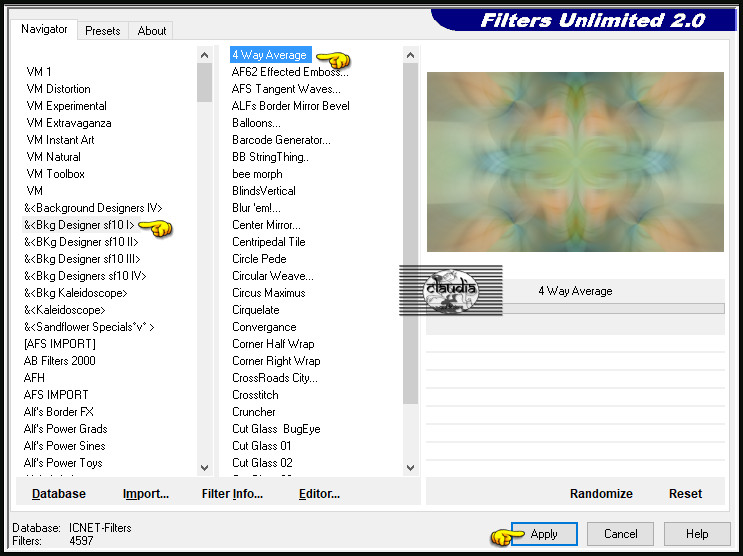
Task: Select Alf's Border FX category
Action: [59, 412]
